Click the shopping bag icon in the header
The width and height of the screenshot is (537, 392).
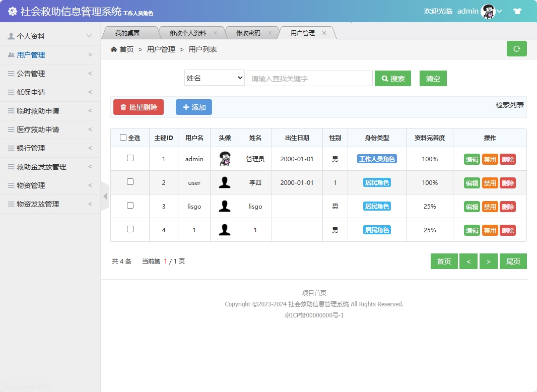517,10
